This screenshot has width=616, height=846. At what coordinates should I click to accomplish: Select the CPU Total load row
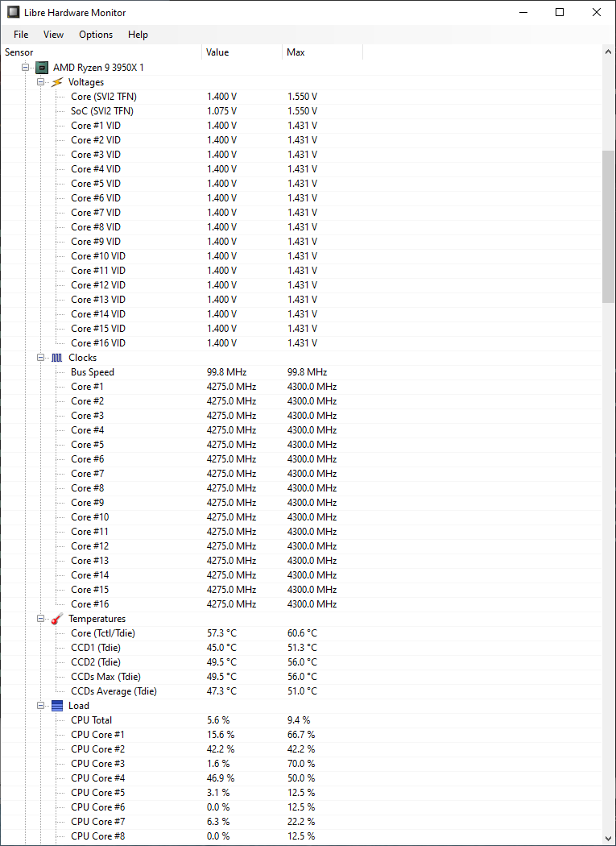(301, 720)
